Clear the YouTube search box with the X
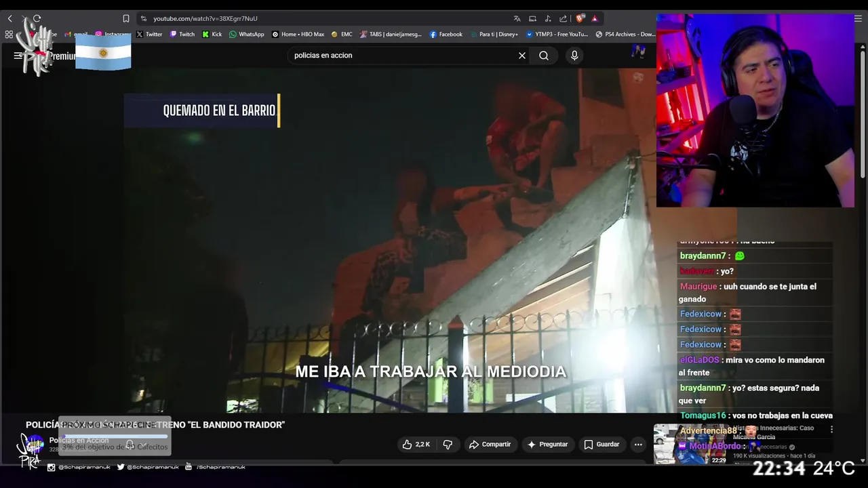The height and width of the screenshot is (488, 868). click(522, 56)
